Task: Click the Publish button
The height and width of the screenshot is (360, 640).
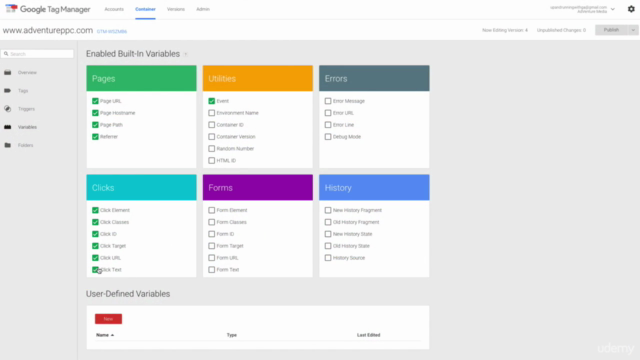Action: tap(611, 30)
